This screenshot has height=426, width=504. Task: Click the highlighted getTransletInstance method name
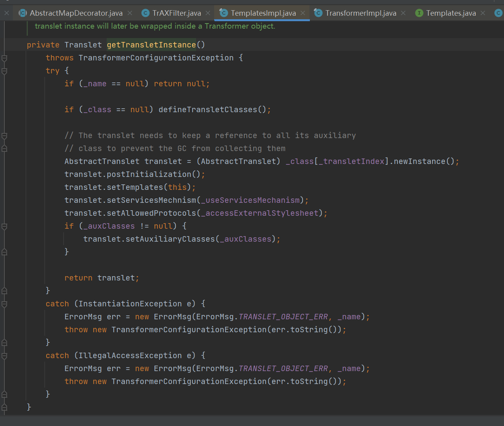point(151,45)
